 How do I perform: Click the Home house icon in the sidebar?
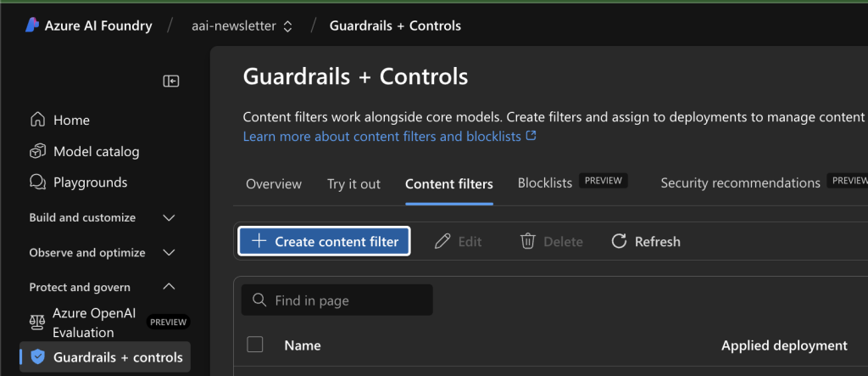[x=37, y=120]
